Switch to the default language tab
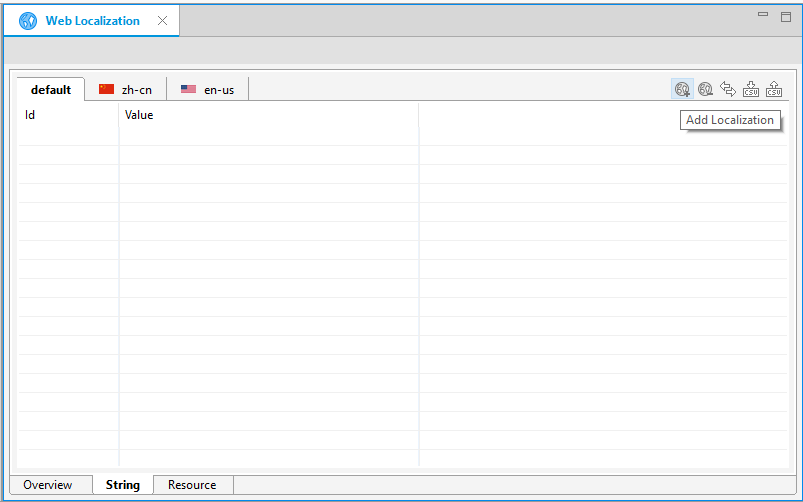Image resolution: width=803 pixels, height=502 pixels. [51, 90]
